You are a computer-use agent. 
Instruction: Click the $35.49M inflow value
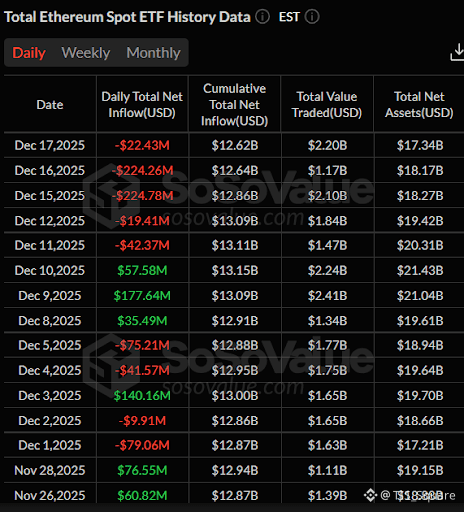(x=142, y=321)
